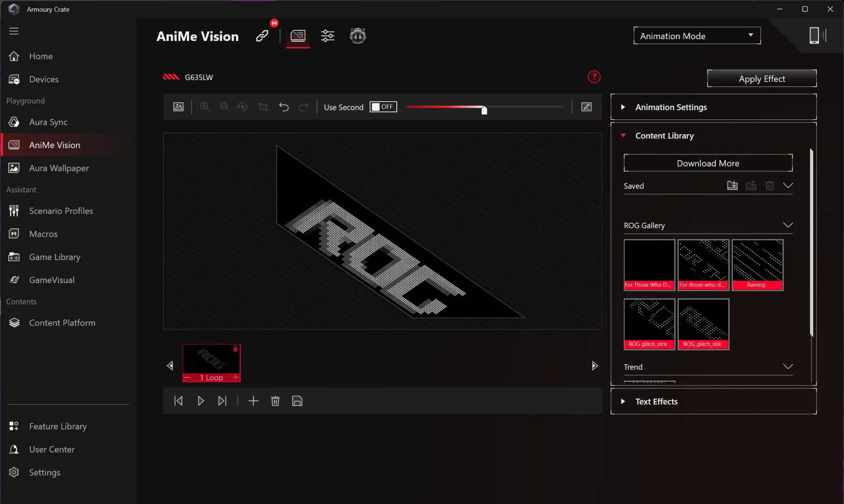Image resolution: width=844 pixels, height=504 pixels.
Task: Collapse the ROG Gallery chevron
Action: (x=788, y=225)
